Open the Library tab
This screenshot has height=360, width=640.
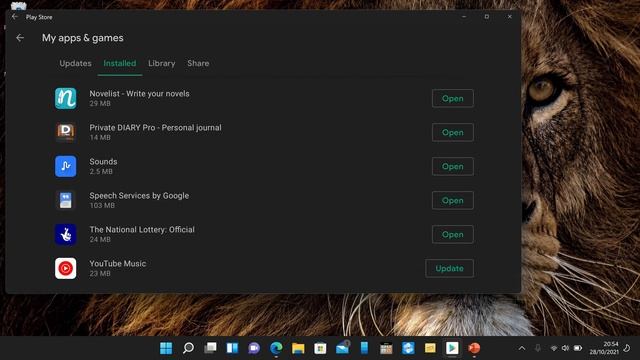coord(162,63)
